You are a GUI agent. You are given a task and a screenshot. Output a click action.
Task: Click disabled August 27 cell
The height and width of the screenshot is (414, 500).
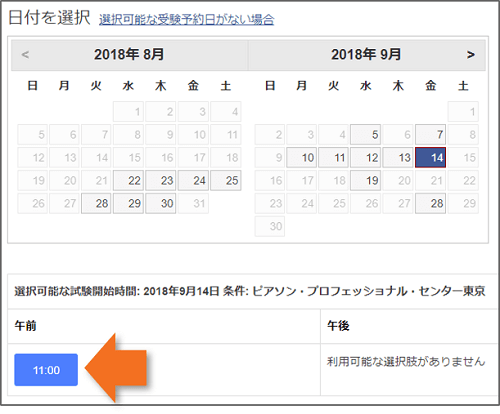pos(64,203)
